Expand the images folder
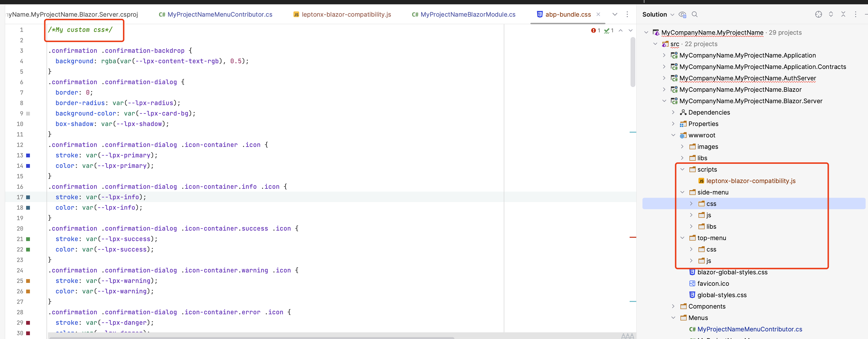This screenshot has height=339, width=868. click(x=682, y=147)
